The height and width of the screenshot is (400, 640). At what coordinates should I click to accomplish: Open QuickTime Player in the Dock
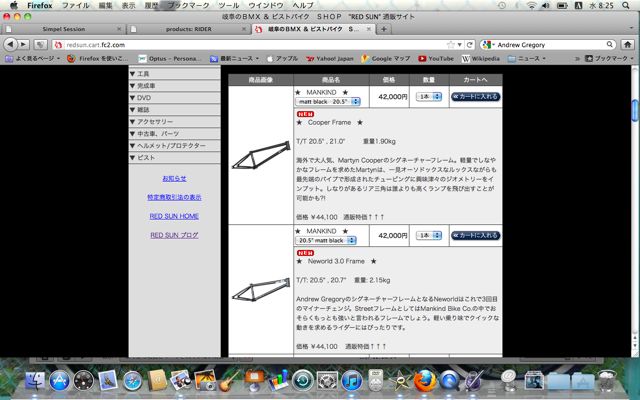tap(449, 381)
